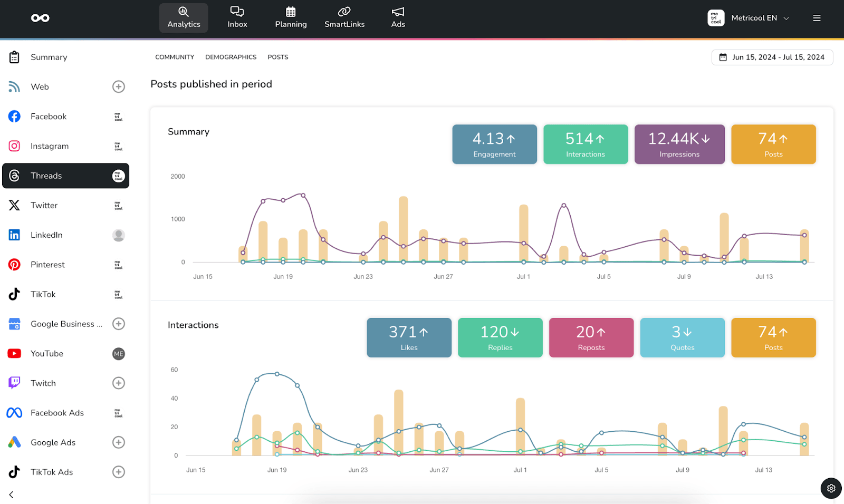Click the pink Reposts color card
Image resolution: width=844 pixels, height=504 pixels.
[591, 337]
